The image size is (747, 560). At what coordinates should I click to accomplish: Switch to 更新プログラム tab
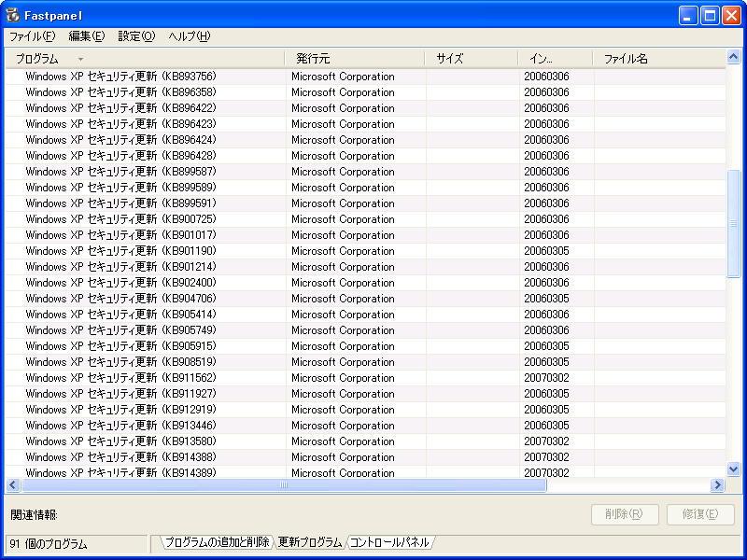tap(310, 542)
